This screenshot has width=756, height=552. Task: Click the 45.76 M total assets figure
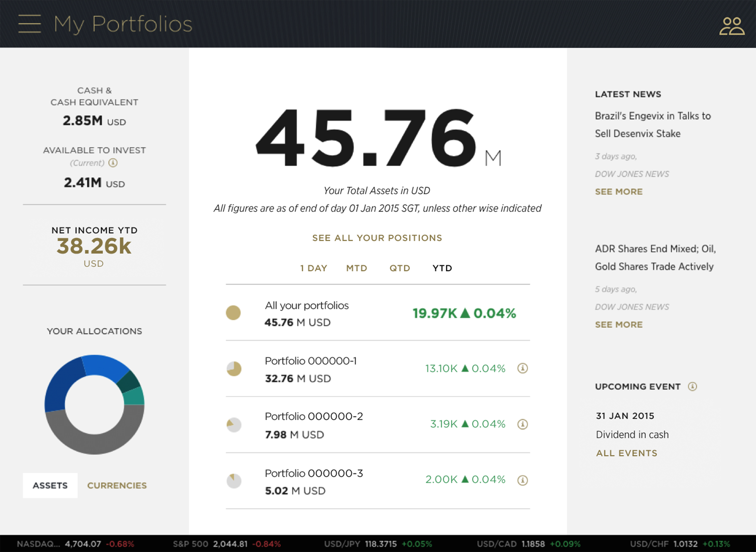(x=379, y=138)
